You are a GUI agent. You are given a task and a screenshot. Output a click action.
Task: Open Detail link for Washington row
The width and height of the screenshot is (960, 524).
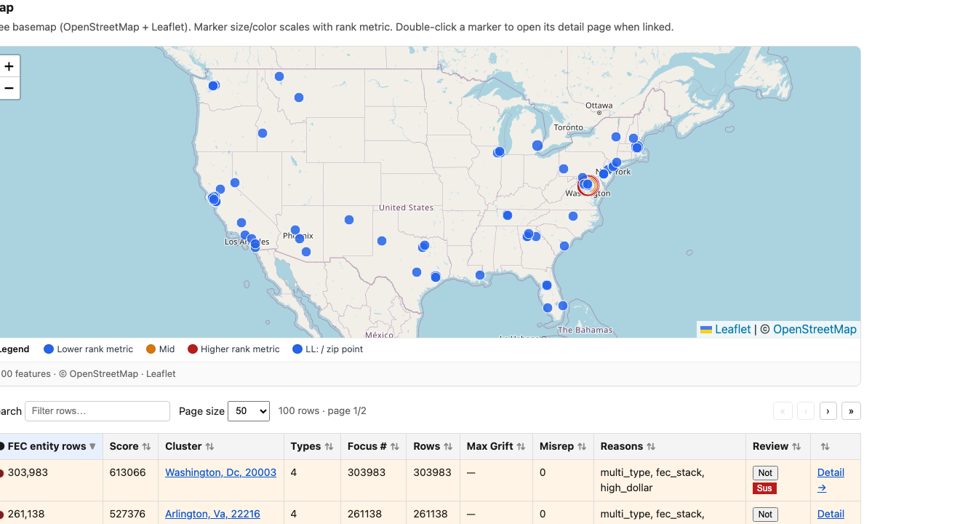(830, 480)
